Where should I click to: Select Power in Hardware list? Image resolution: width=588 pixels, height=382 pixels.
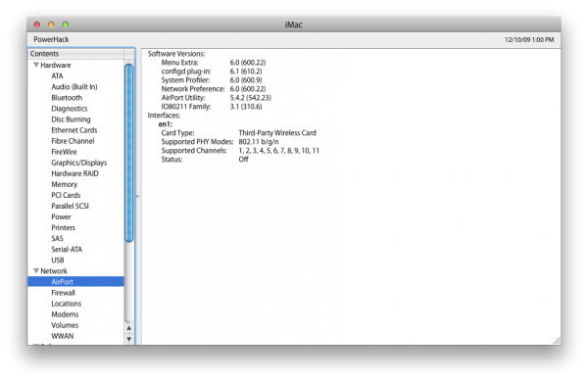(x=61, y=217)
